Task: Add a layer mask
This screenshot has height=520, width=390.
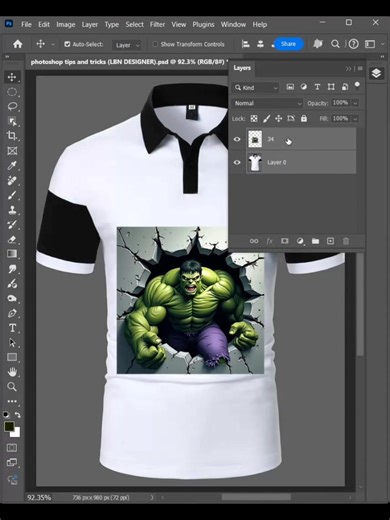Action: (x=285, y=241)
